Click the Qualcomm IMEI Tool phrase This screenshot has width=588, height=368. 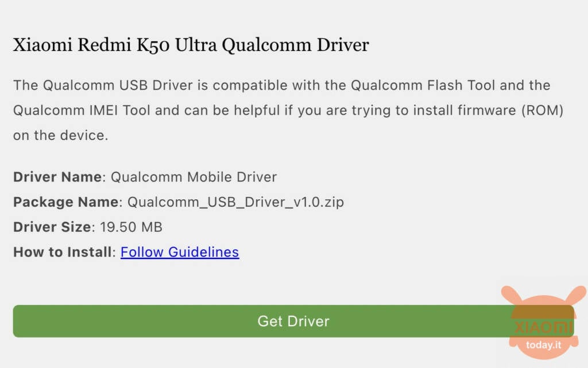(x=82, y=110)
